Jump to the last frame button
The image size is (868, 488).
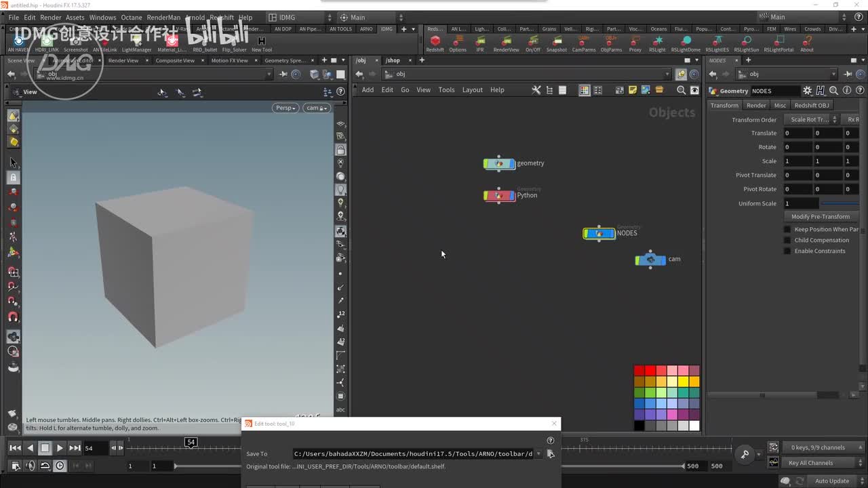75,448
